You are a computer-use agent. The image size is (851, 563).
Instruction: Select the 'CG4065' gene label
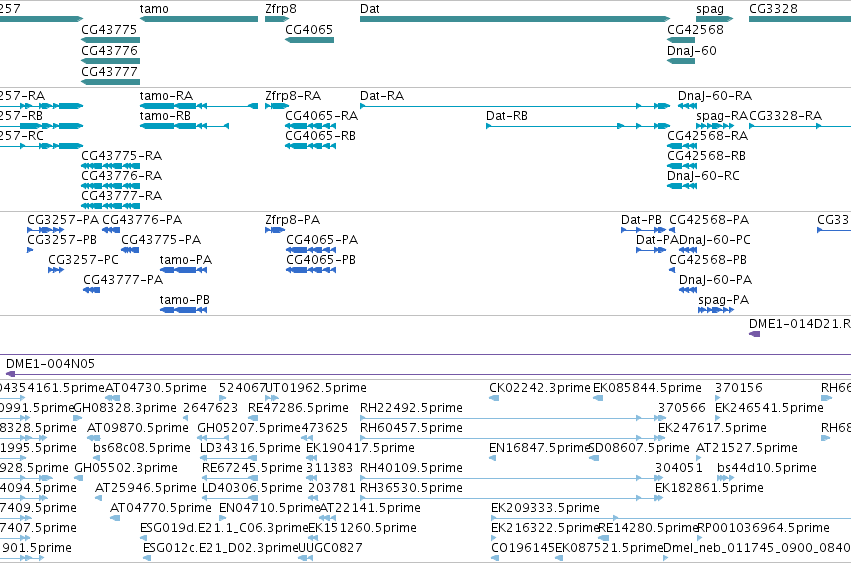tap(309, 30)
